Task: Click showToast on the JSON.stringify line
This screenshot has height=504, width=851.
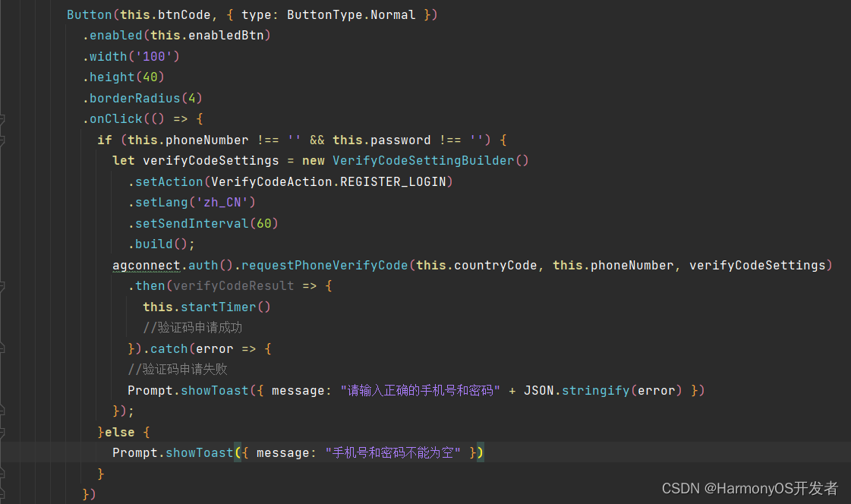Action: (x=214, y=391)
